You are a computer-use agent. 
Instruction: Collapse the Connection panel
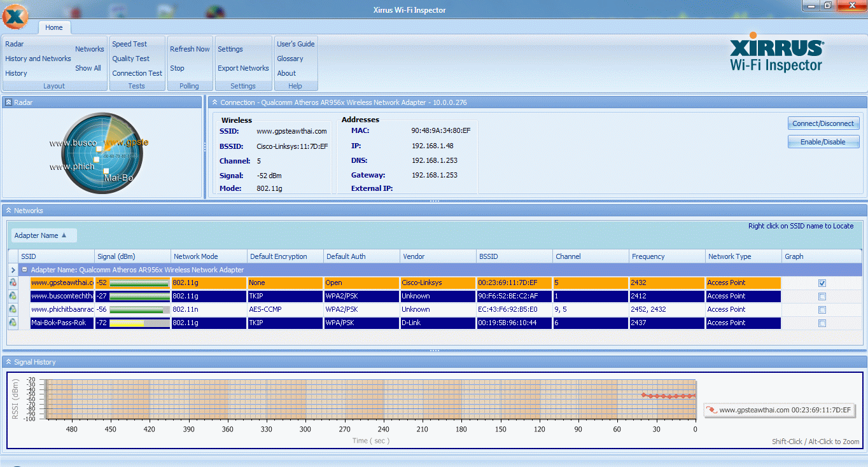click(x=215, y=102)
